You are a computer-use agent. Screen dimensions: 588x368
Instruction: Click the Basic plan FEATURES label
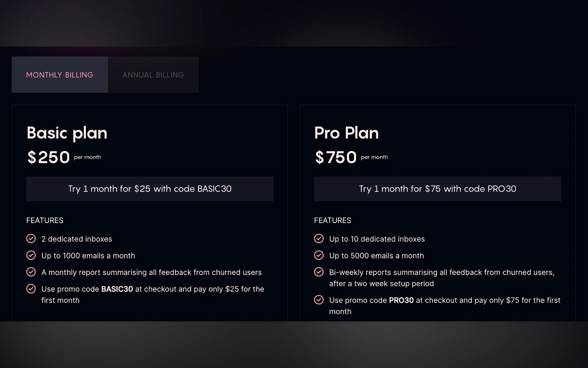click(45, 221)
